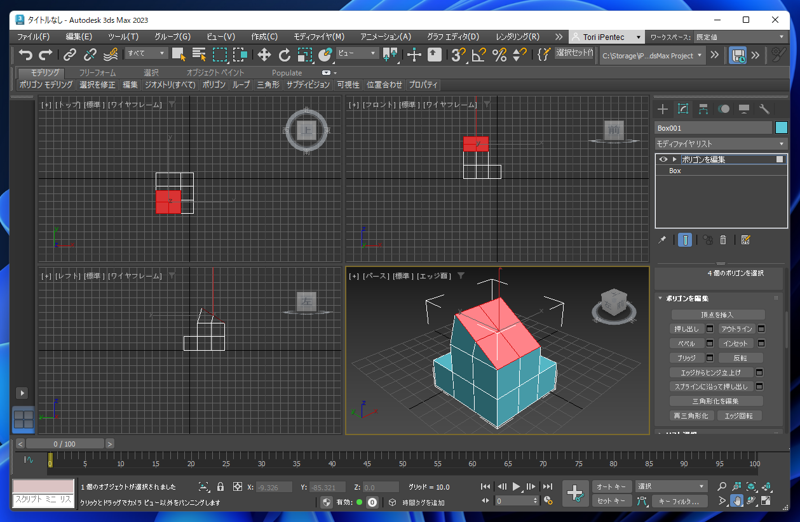Viewport: 800px width, 522px height.
Task: Open Extrude settings box
Action: [709, 329]
